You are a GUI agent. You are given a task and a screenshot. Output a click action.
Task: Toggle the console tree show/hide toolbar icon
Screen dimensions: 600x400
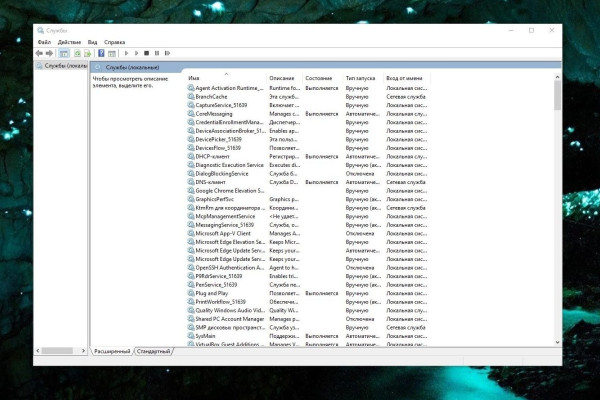[64, 53]
